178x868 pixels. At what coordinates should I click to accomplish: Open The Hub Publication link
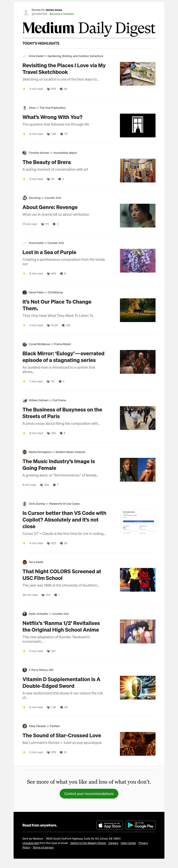pyautogui.click(x=53, y=108)
